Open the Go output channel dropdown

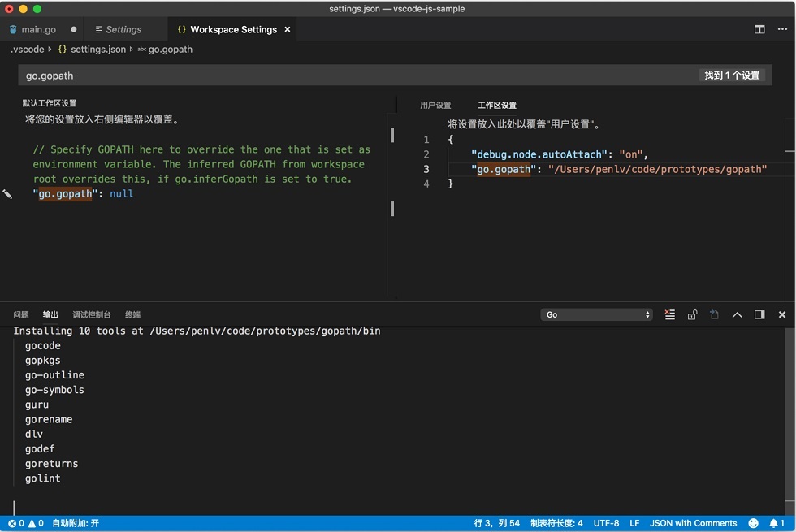tap(596, 315)
